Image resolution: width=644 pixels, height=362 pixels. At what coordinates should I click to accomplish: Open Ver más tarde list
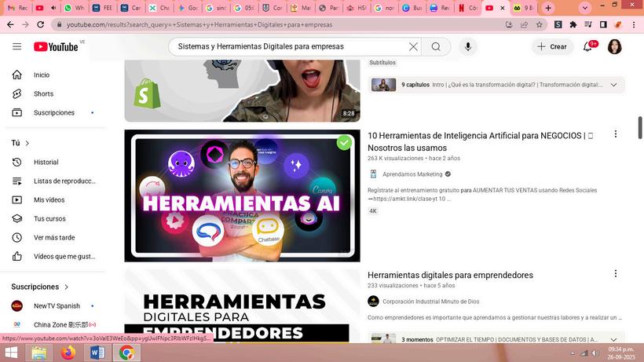53,238
